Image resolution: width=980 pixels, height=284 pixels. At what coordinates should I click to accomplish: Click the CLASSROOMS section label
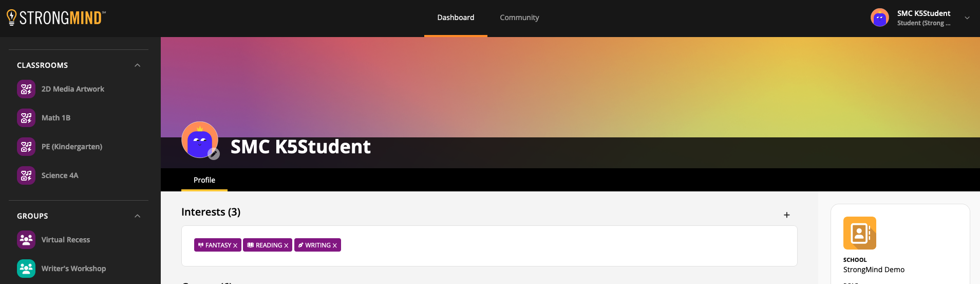[43, 65]
